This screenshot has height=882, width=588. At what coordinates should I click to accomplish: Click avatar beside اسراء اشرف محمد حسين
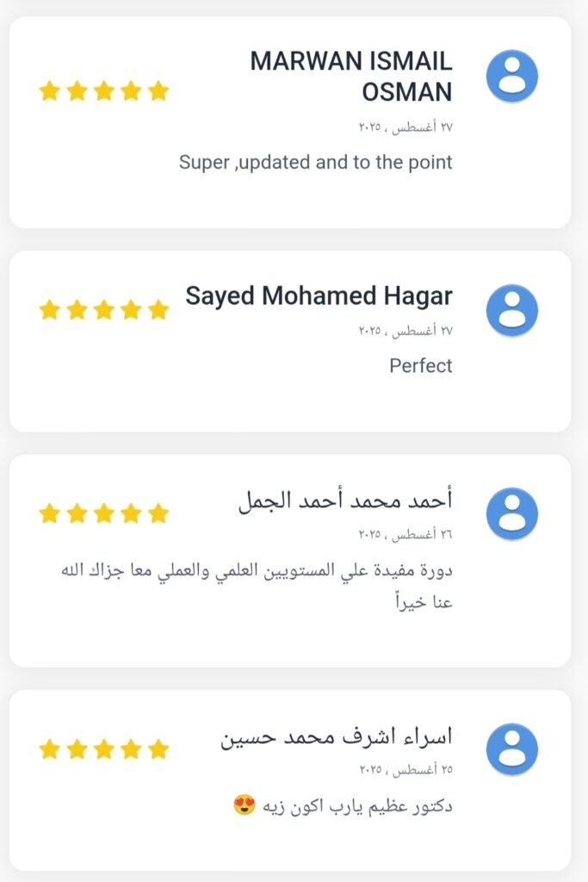click(512, 749)
